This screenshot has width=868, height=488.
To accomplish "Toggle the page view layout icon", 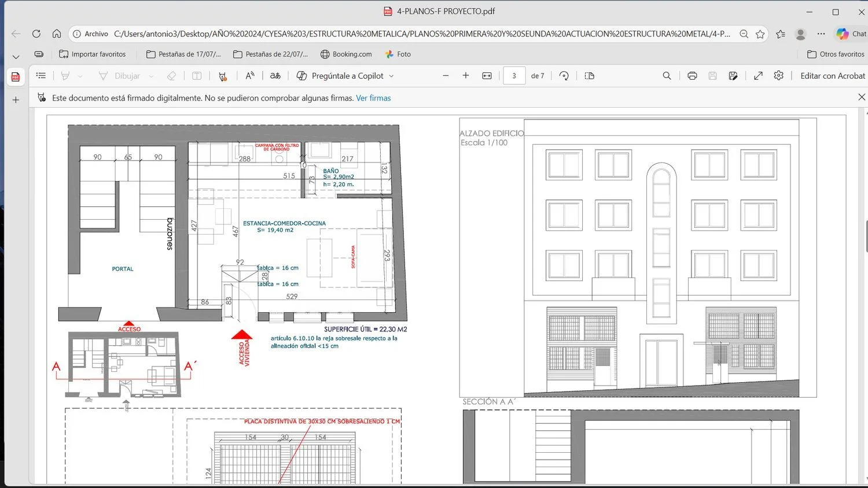I will [590, 76].
